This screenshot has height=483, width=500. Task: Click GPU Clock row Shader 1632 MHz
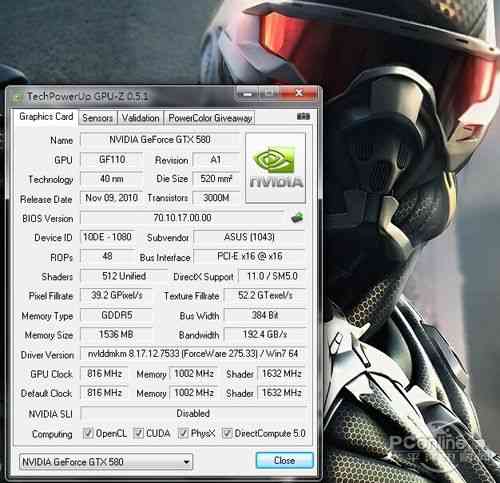click(282, 373)
